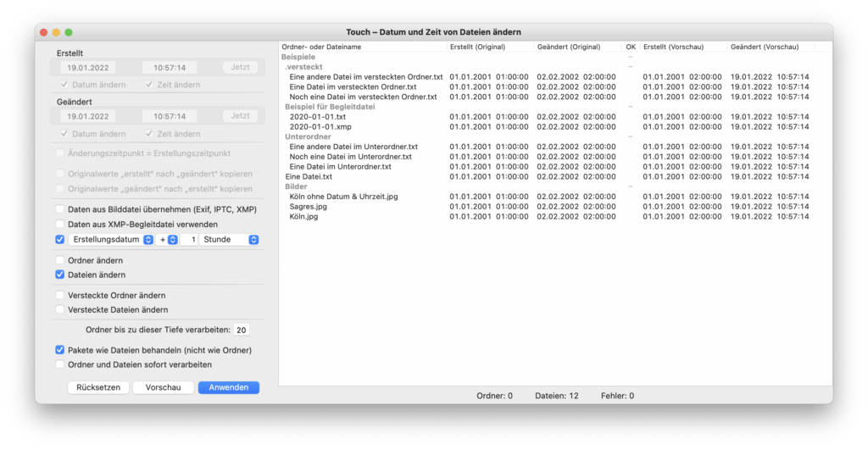
Task: Uncheck Dateien ändern checkbox
Action: 60,275
